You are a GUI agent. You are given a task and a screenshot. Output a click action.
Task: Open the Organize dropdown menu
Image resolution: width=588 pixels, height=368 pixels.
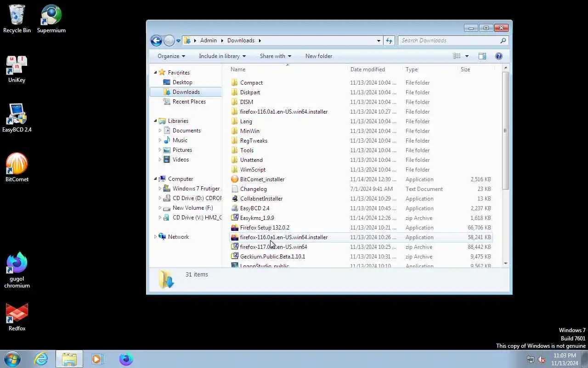tap(171, 56)
